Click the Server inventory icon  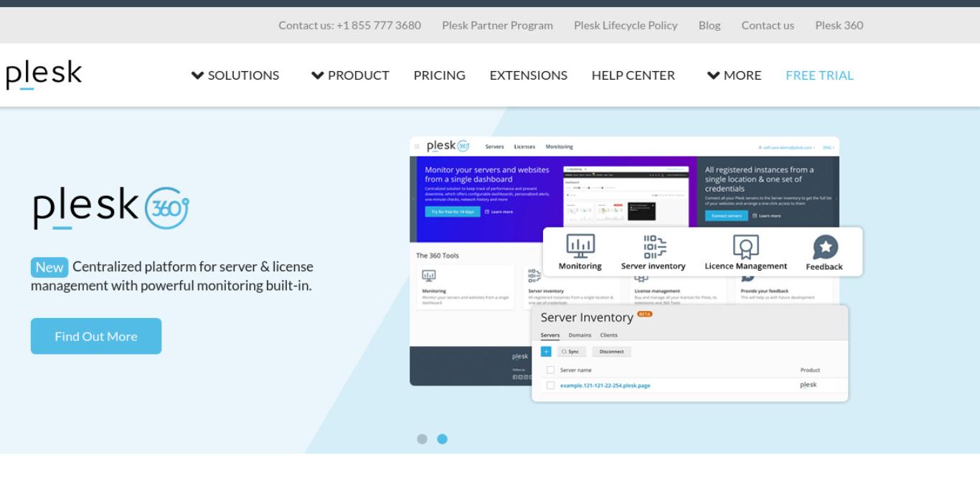[654, 246]
